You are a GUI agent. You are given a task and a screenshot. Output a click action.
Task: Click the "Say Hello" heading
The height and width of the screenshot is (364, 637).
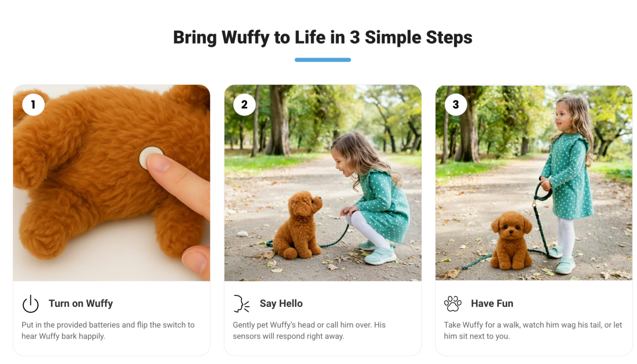(x=281, y=303)
